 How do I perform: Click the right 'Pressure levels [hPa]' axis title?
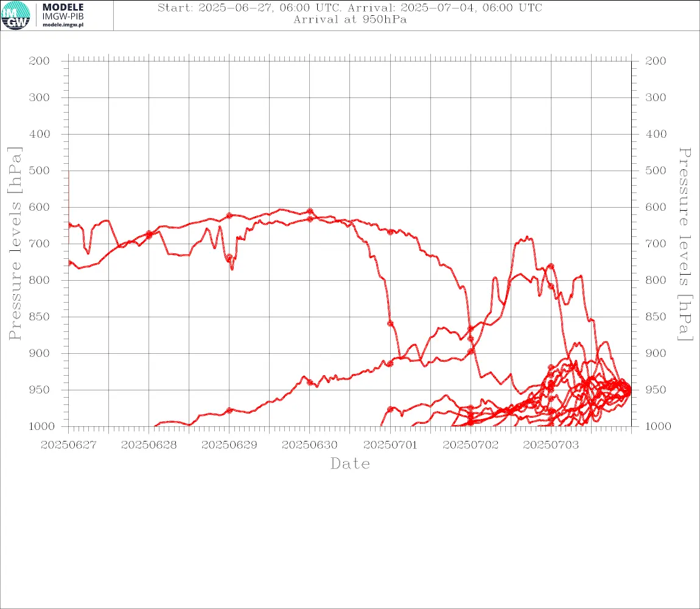tap(685, 244)
